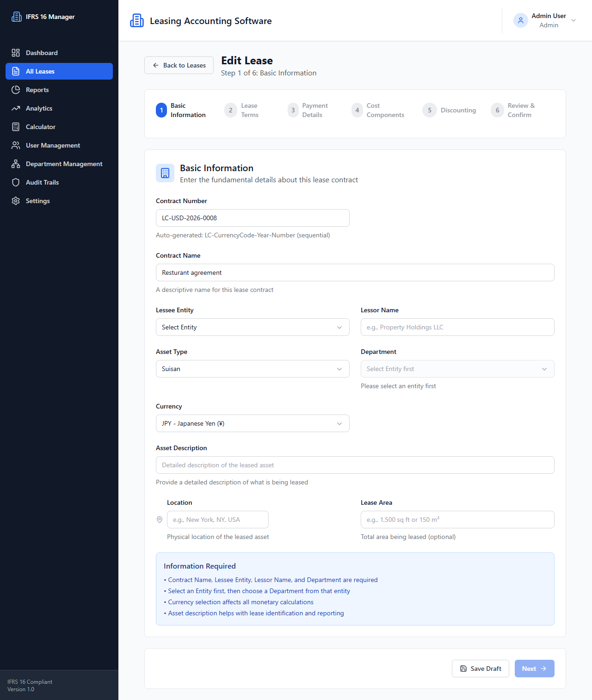Viewport: 592px width, 700px height.
Task: Open the Lessee Entity dropdown
Action: click(x=253, y=327)
